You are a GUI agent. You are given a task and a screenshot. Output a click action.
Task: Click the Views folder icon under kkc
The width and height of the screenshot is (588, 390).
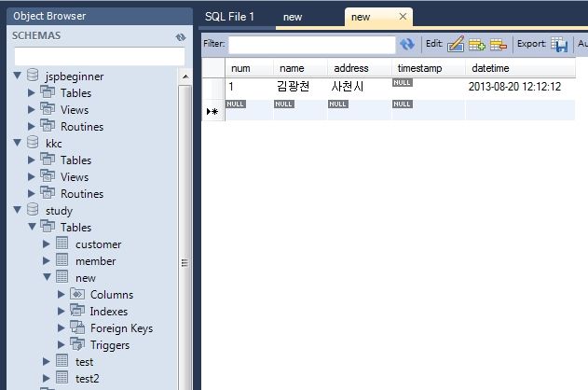click(x=48, y=176)
